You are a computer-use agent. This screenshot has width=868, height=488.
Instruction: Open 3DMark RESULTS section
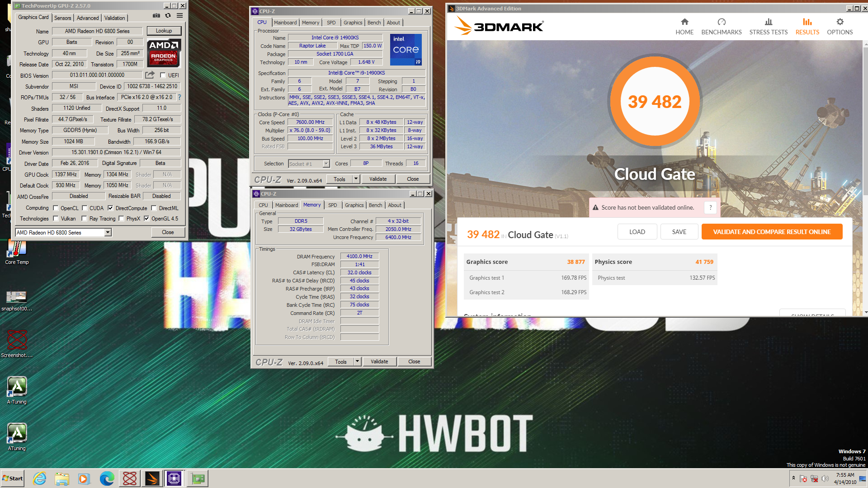coord(807,27)
